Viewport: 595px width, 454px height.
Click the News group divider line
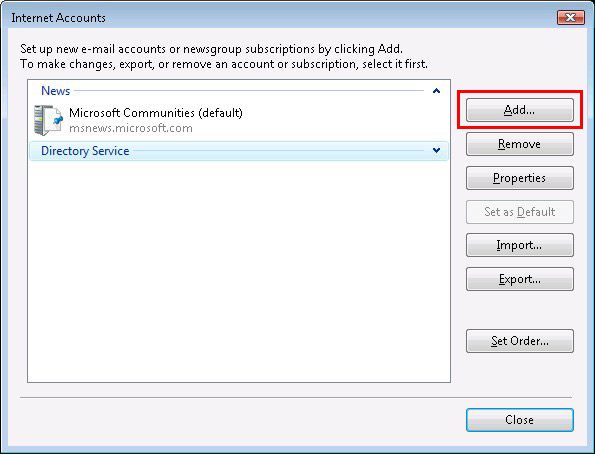click(x=249, y=91)
